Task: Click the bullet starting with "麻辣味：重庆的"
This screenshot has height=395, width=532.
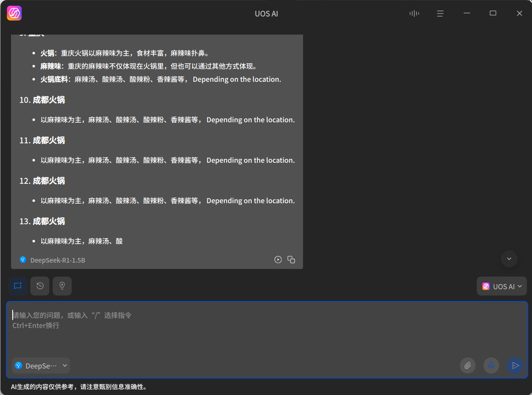Action: (149, 66)
